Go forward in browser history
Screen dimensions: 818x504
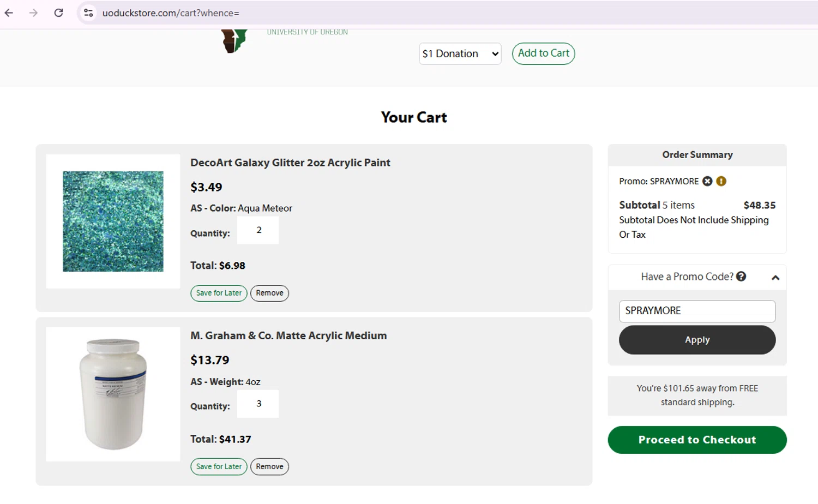point(34,13)
